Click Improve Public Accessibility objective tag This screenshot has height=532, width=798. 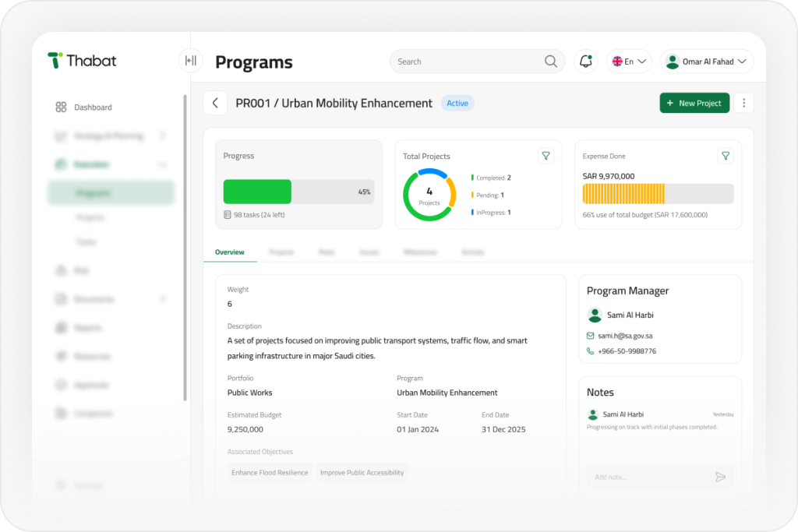362,473
